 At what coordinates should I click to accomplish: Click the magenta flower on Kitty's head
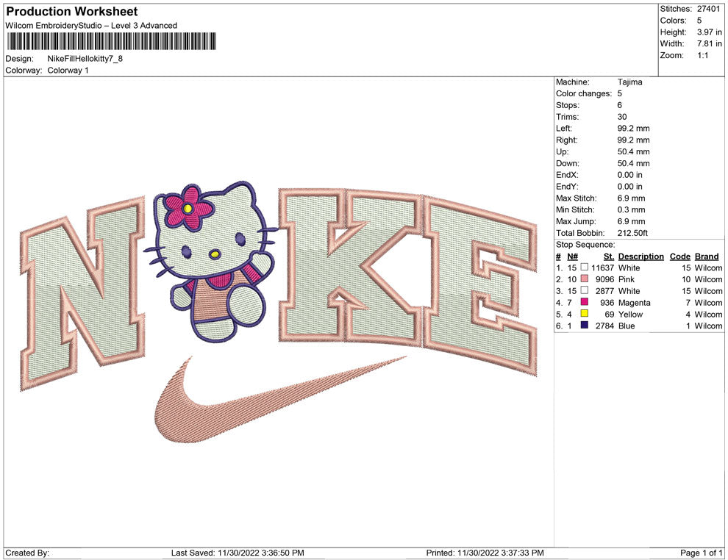coord(188,208)
